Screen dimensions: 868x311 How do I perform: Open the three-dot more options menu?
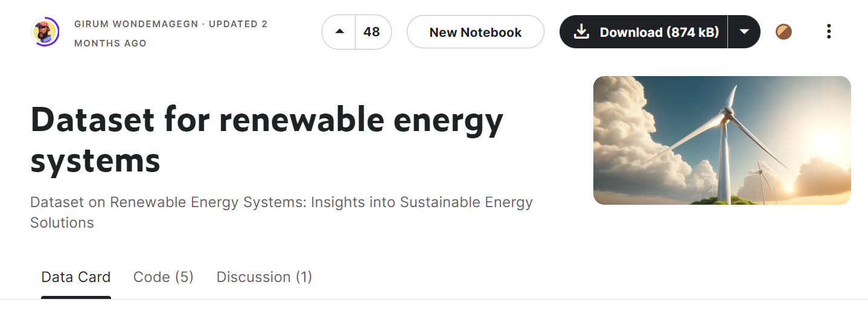[829, 32]
